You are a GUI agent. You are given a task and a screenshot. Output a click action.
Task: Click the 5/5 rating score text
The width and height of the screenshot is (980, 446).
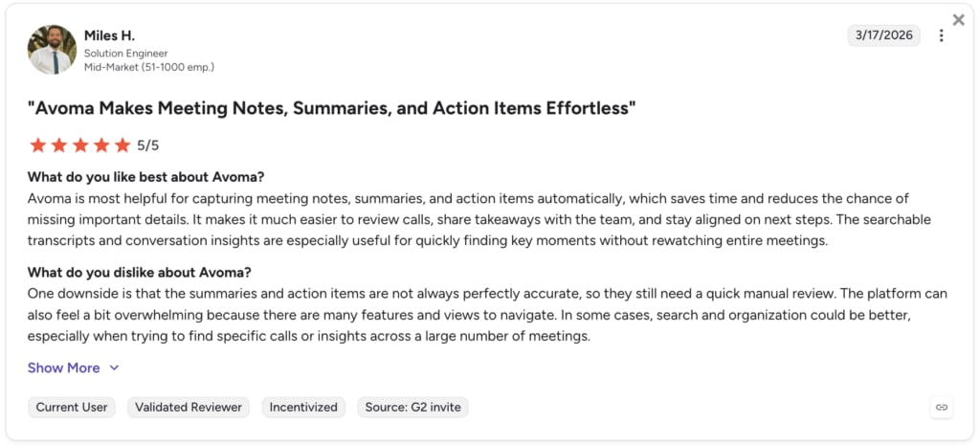148,146
